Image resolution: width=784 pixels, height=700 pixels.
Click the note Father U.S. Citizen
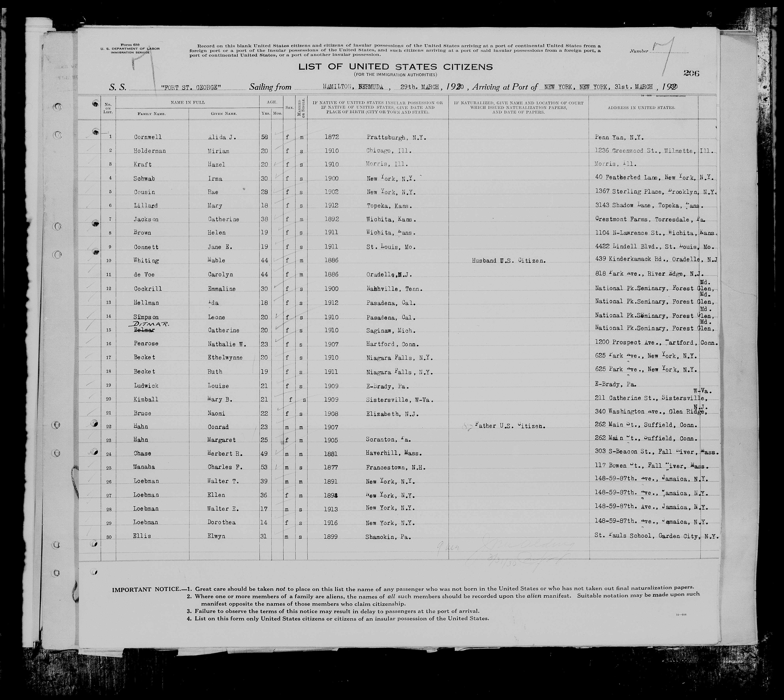pyautogui.click(x=510, y=426)
